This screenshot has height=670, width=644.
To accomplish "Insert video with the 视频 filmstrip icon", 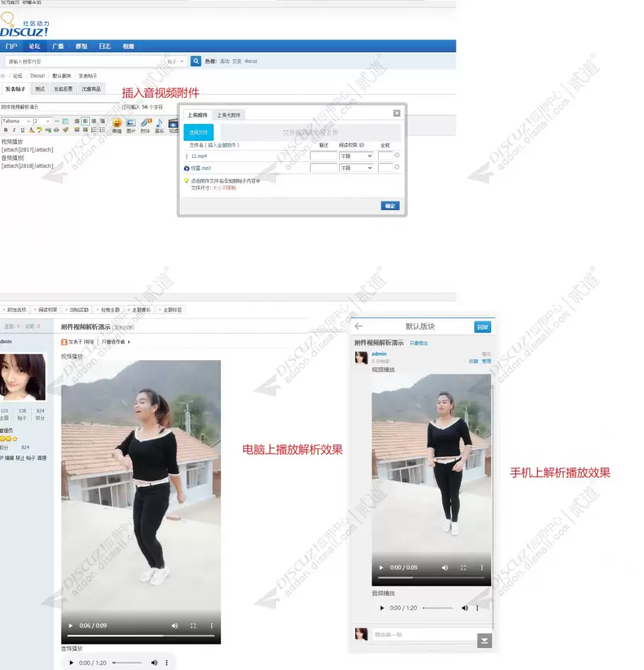I will point(172,122).
